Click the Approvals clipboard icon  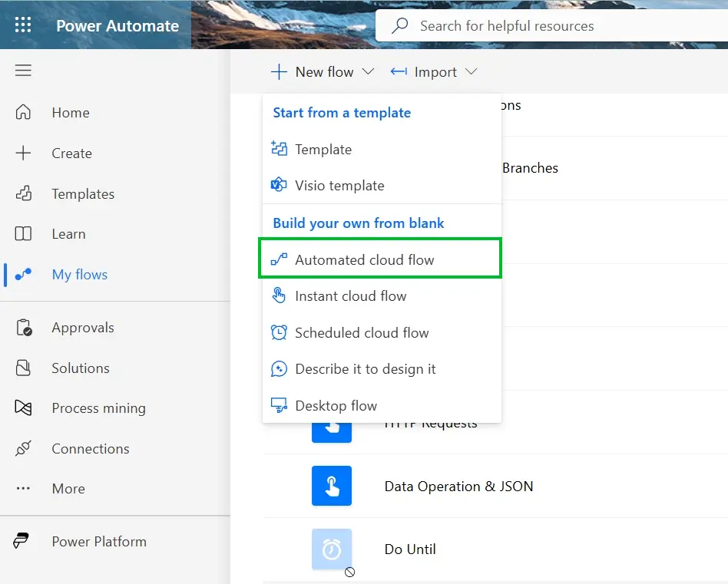pyautogui.click(x=23, y=328)
